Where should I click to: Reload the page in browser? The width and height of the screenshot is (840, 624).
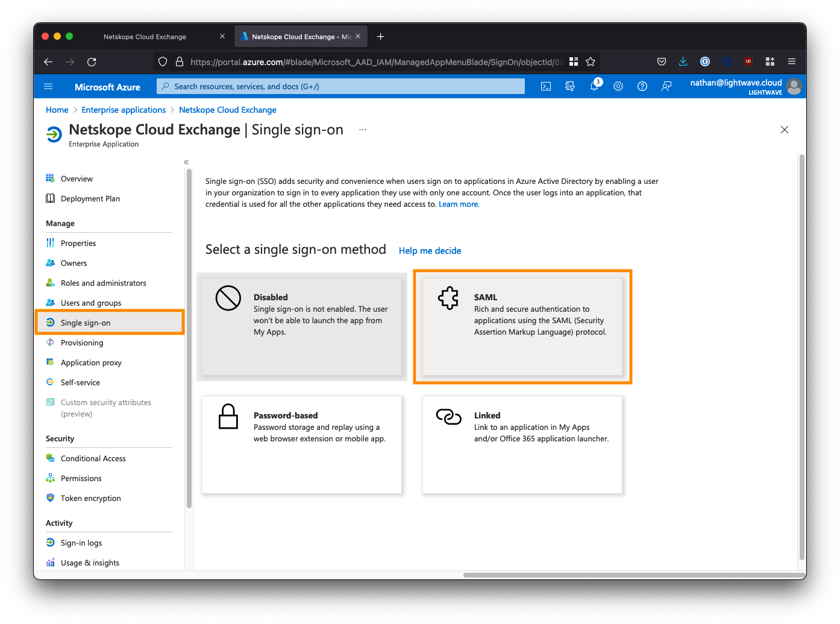tap(92, 61)
